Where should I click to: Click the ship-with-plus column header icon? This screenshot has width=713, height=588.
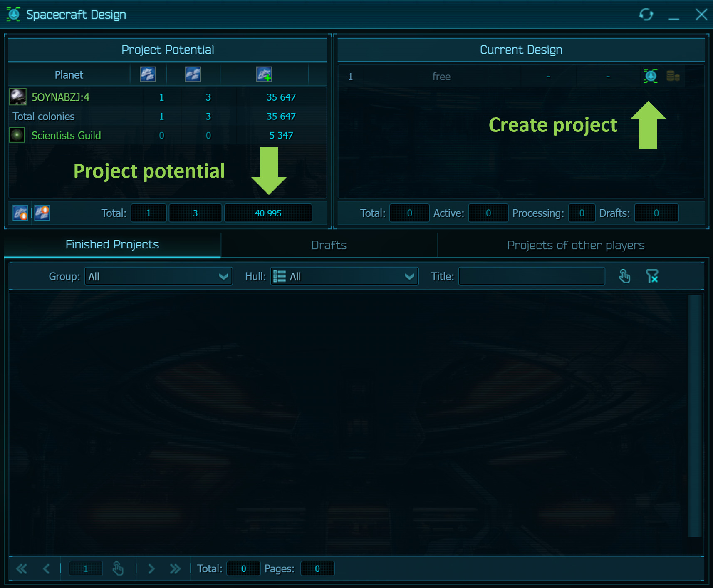point(264,74)
